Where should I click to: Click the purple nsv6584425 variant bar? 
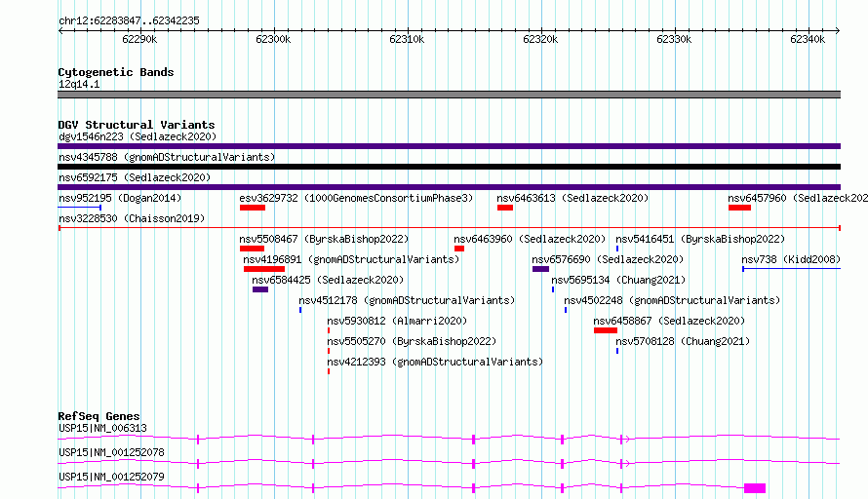click(260, 289)
